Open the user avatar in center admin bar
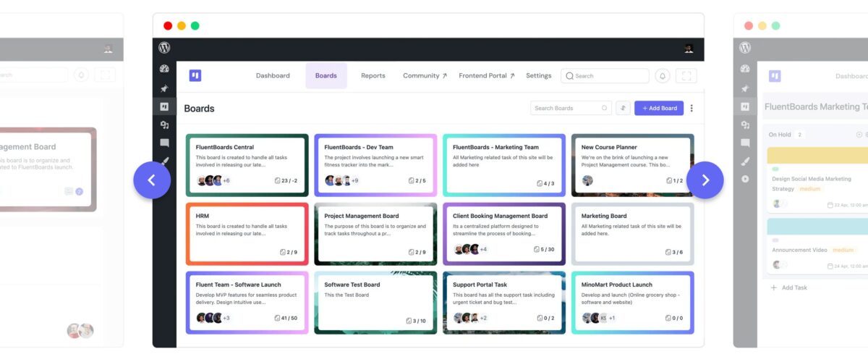This screenshot has height=362, width=868. (x=689, y=49)
